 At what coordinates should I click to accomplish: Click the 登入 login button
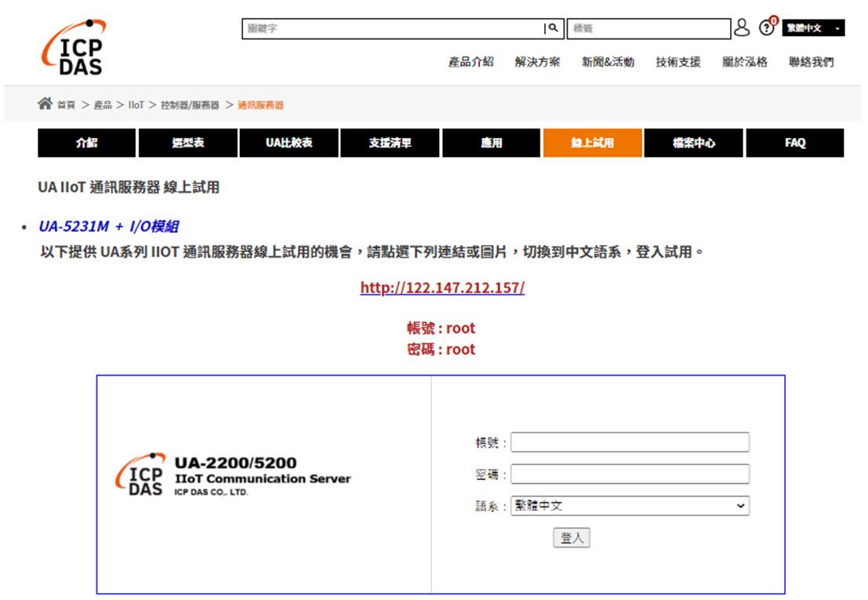click(572, 537)
